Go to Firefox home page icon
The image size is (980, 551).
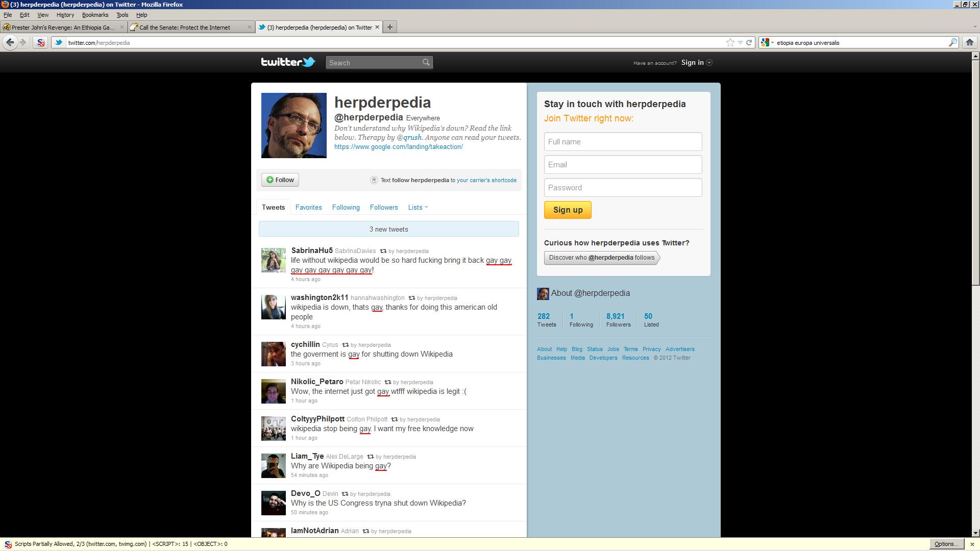969,43
